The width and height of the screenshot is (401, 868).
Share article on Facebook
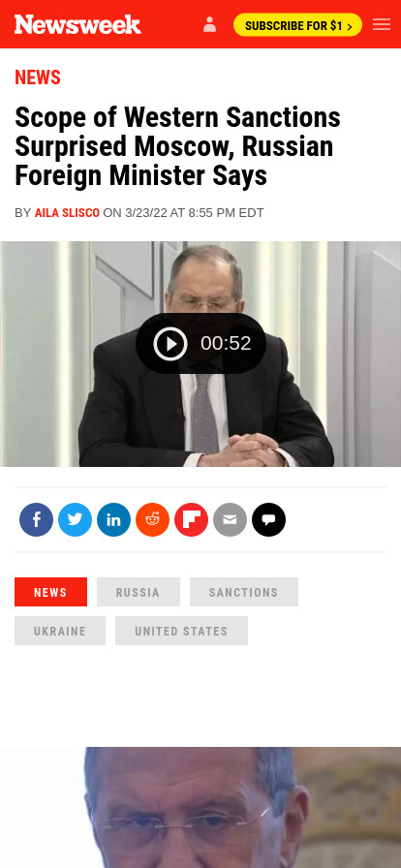point(36,520)
